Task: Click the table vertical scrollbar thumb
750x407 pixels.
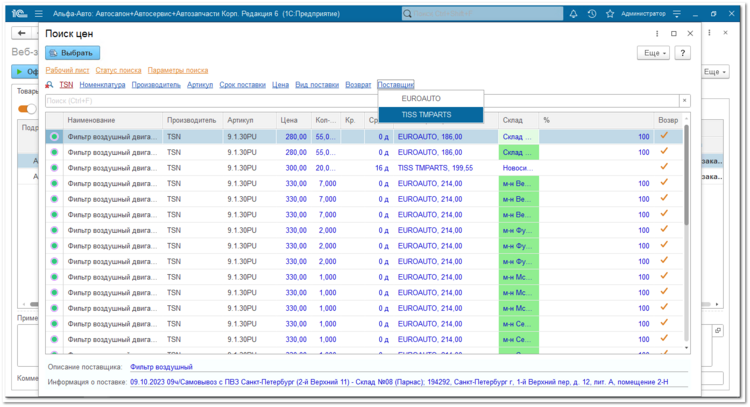Action: pyautogui.click(x=686, y=175)
